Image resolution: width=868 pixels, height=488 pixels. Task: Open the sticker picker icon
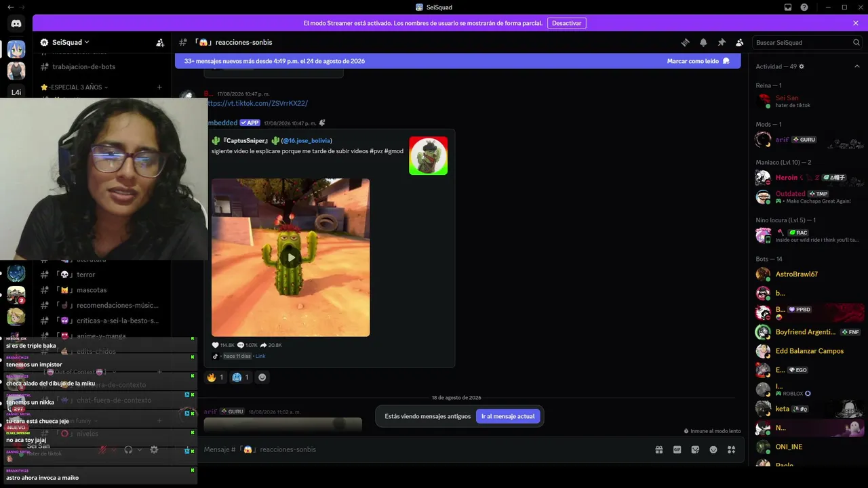(695, 449)
